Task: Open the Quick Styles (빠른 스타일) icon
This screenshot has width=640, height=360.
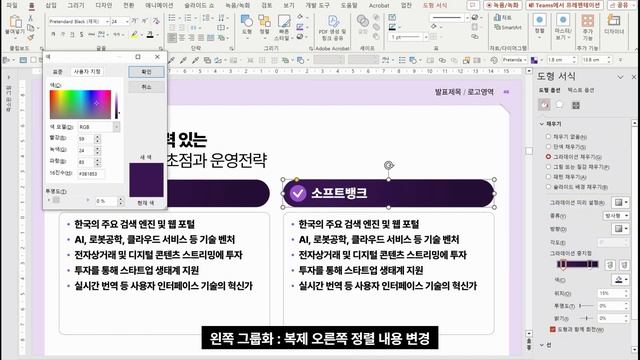Action: (284, 21)
